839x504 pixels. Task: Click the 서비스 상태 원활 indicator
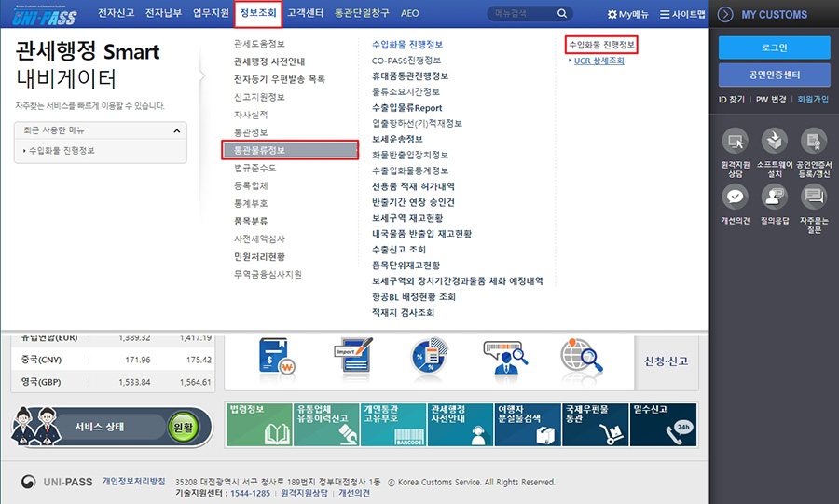pyautogui.click(x=183, y=427)
